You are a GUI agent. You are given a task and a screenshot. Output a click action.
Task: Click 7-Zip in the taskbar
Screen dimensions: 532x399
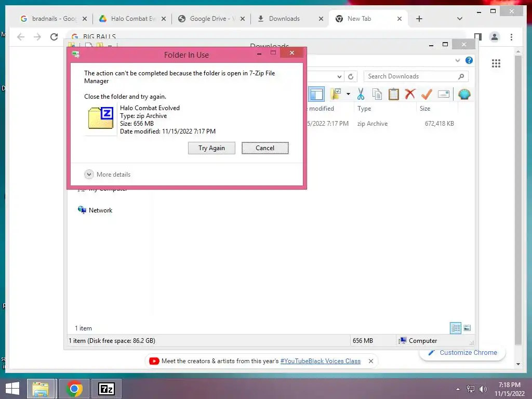[106, 389]
